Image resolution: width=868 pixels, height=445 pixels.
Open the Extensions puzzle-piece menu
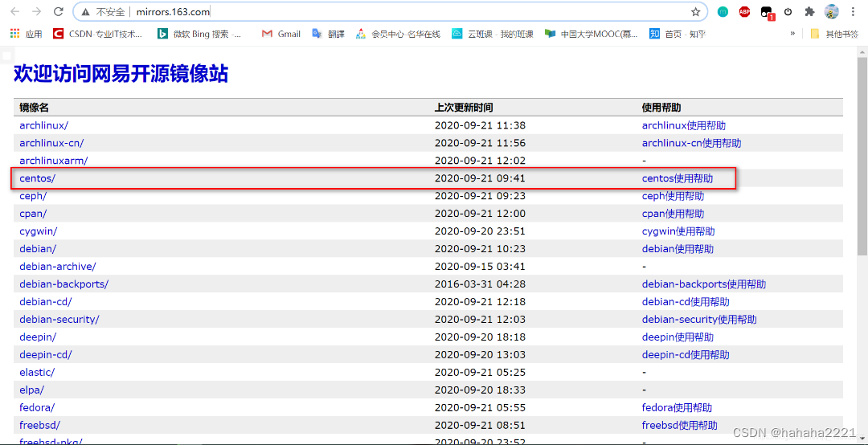click(809, 11)
